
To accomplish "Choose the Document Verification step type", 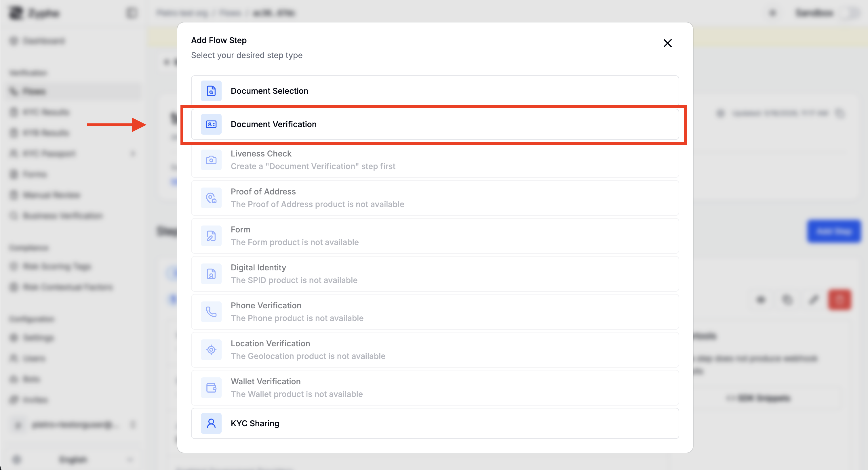I will pyautogui.click(x=435, y=124).
